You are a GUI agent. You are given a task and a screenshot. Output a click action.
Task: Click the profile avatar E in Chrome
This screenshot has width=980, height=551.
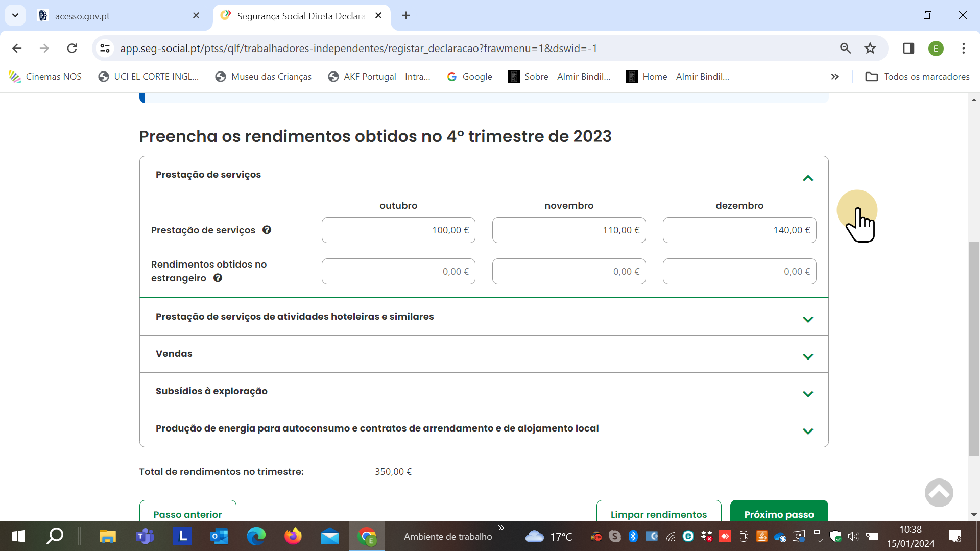click(936, 48)
